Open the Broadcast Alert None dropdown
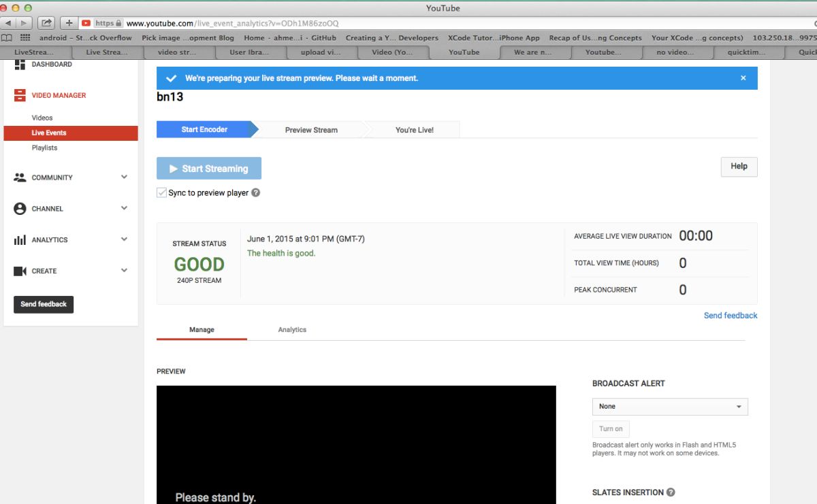The width and height of the screenshot is (817, 504). coord(670,407)
